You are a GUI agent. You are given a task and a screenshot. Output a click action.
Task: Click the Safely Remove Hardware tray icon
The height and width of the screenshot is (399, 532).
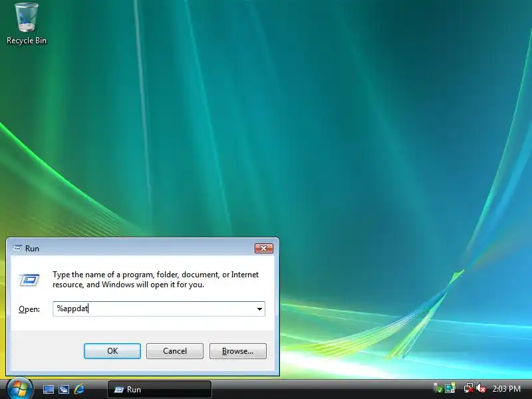[438, 388]
